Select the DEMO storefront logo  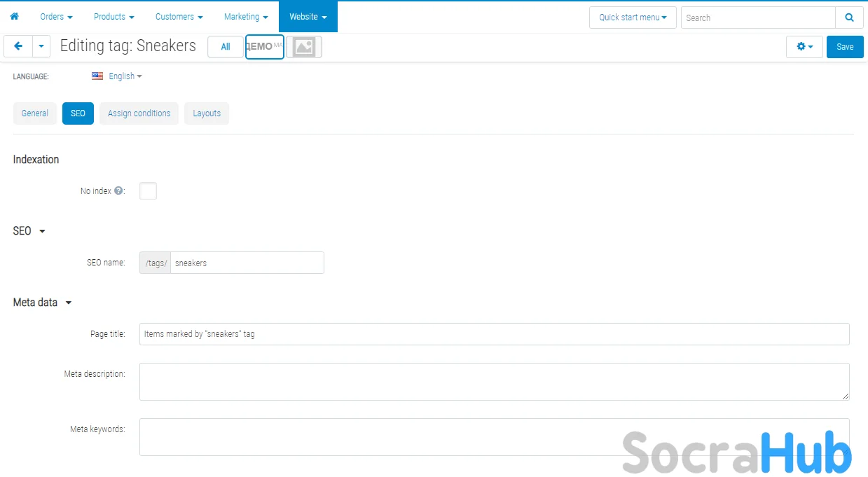pyautogui.click(x=264, y=47)
